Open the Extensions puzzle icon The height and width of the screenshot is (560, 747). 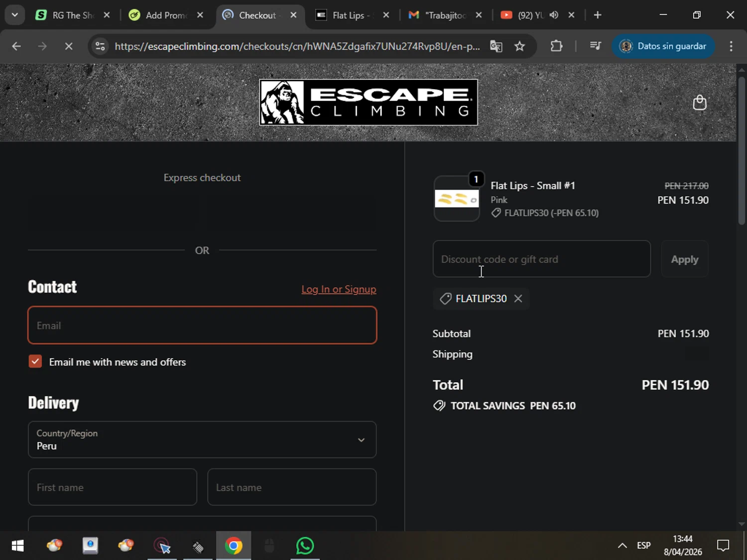tap(556, 46)
